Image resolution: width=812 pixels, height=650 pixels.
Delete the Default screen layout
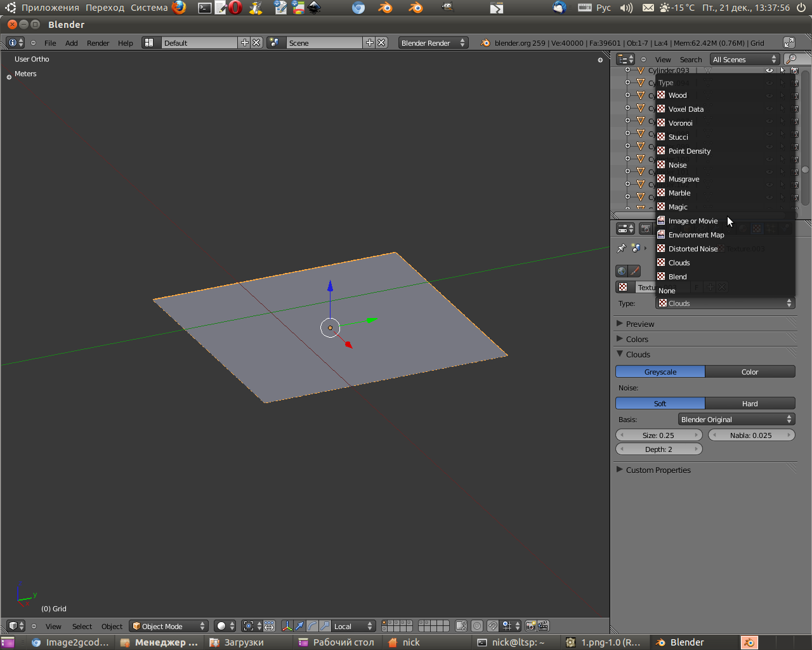pyautogui.click(x=256, y=43)
